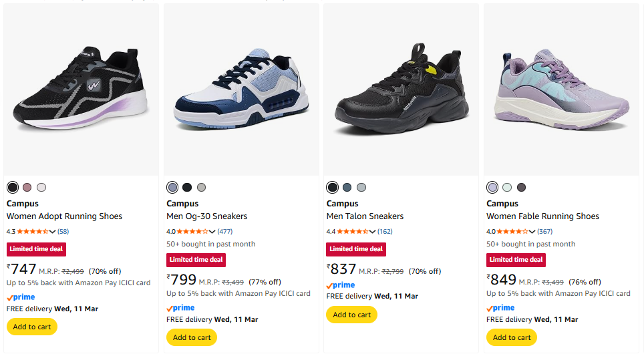The width and height of the screenshot is (644, 356).
Task: Expand the rating breakdown arrow for Women Adopt shoes
Action: tap(53, 232)
